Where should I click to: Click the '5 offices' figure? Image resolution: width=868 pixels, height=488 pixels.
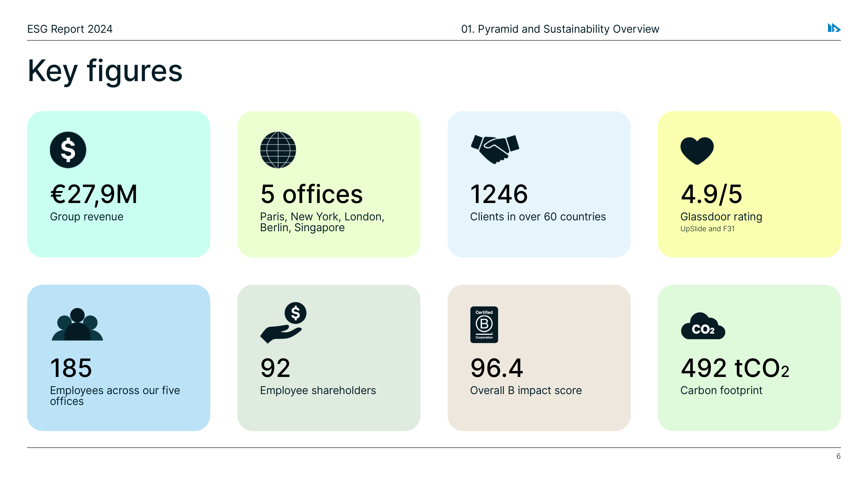(x=311, y=194)
